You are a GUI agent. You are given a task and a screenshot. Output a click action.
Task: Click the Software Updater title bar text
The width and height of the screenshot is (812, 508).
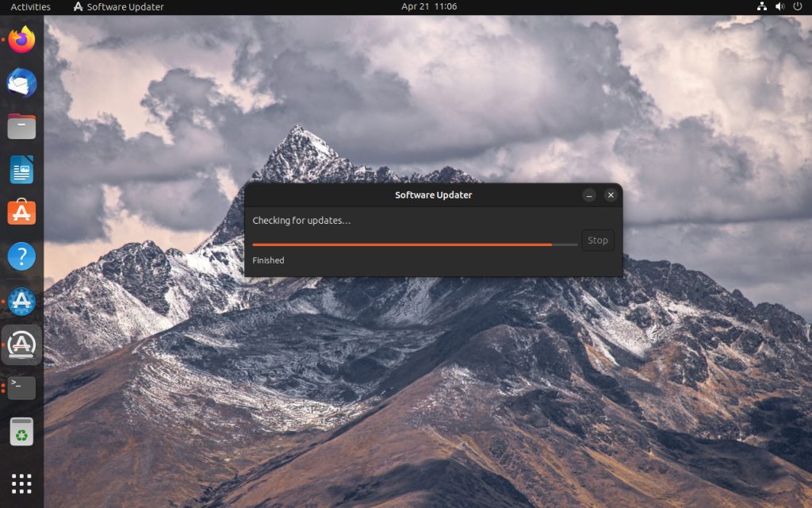tap(434, 195)
